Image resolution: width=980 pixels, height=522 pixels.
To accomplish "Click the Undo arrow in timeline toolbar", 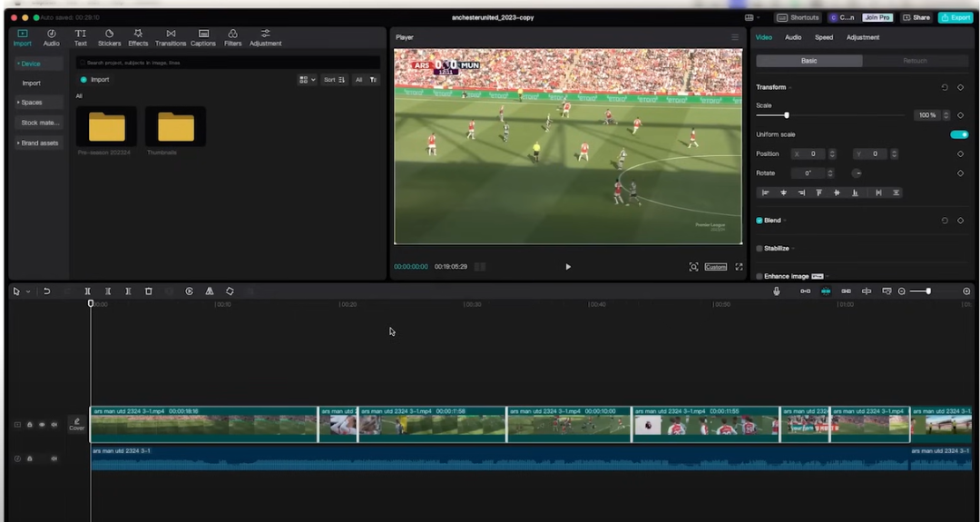I will (x=46, y=291).
